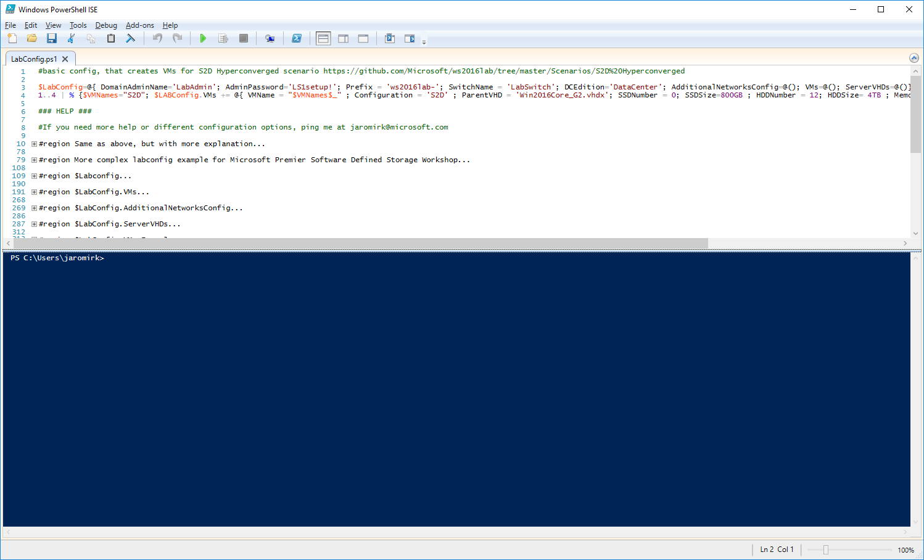Click the jaromirk@microsoft.com text in line 8
Image resolution: width=924 pixels, height=560 pixels.
coord(399,127)
